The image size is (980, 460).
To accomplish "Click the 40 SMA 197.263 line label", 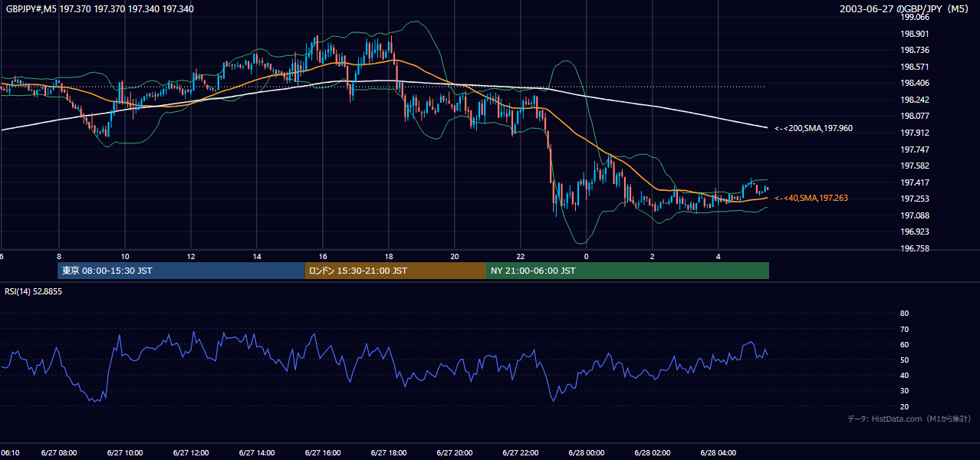I will click(811, 198).
